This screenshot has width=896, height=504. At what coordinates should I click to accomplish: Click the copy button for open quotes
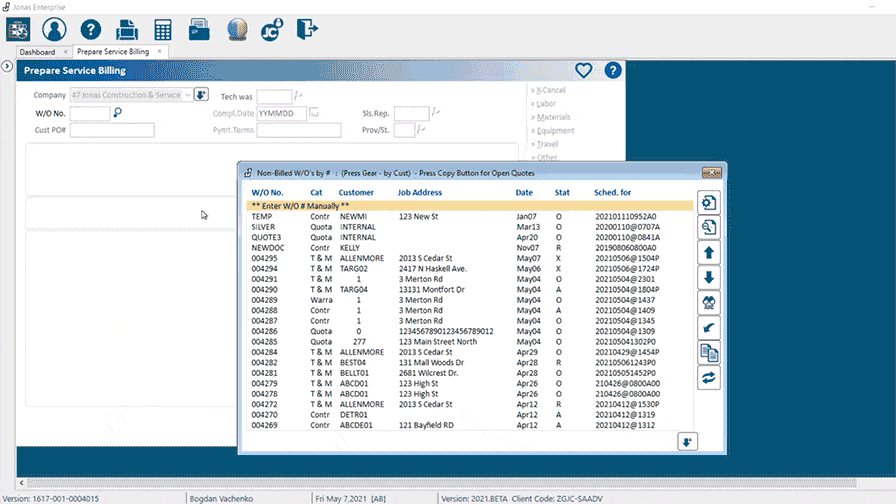[x=709, y=353]
